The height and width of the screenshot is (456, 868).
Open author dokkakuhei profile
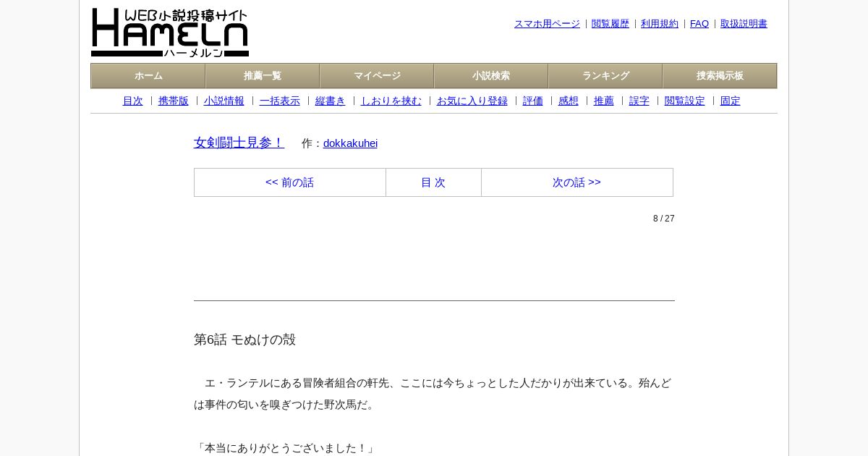point(350,143)
